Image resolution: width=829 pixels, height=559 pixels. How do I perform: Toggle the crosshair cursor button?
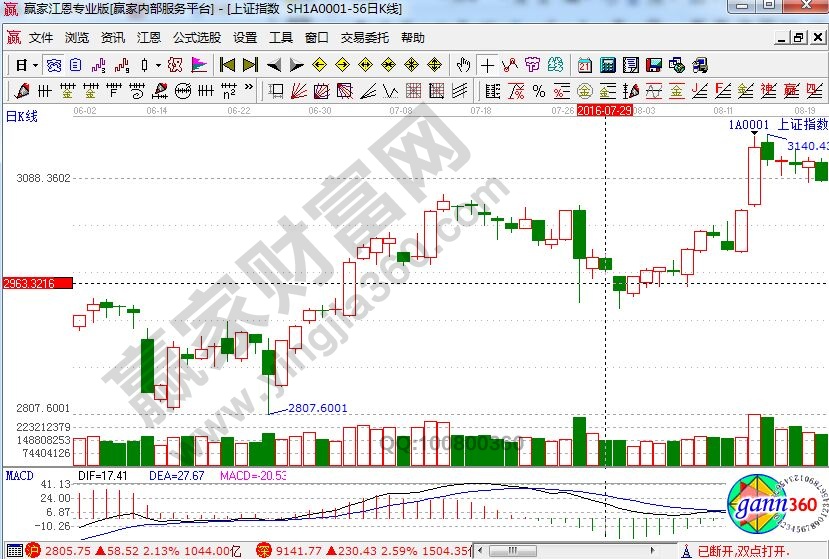(487, 65)
